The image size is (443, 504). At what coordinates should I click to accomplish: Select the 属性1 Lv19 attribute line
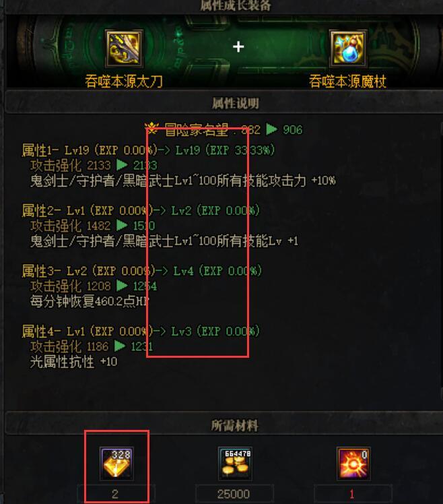pyautogui.click(x=148, y=150)
